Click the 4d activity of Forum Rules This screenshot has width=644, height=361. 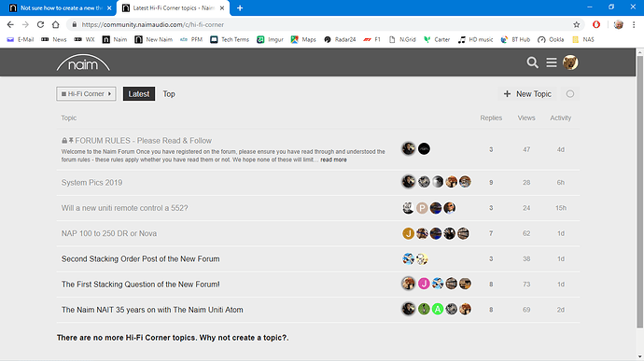[560, 149]
